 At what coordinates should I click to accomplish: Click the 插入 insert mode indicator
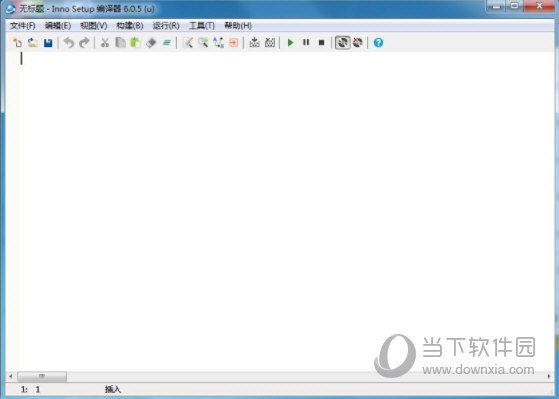click(113, 389)
